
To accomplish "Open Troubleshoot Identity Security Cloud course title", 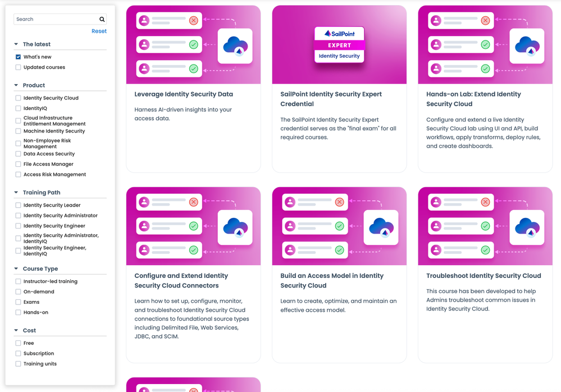I will [484, 276].
